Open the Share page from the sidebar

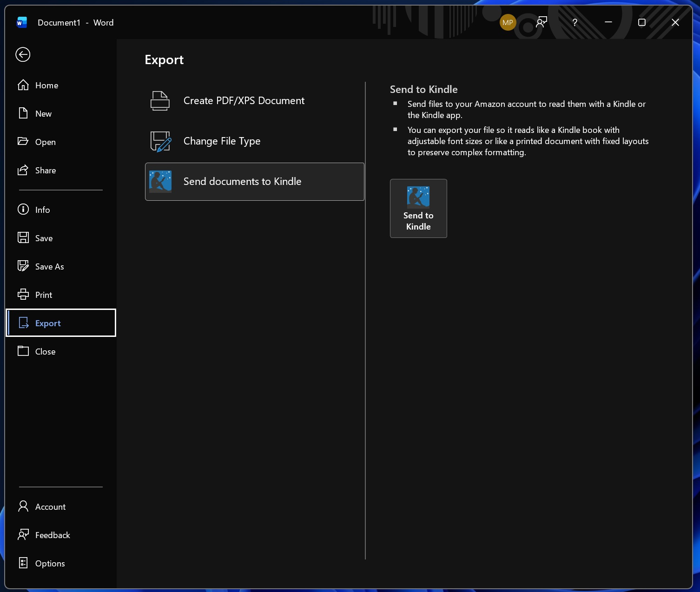61,170
